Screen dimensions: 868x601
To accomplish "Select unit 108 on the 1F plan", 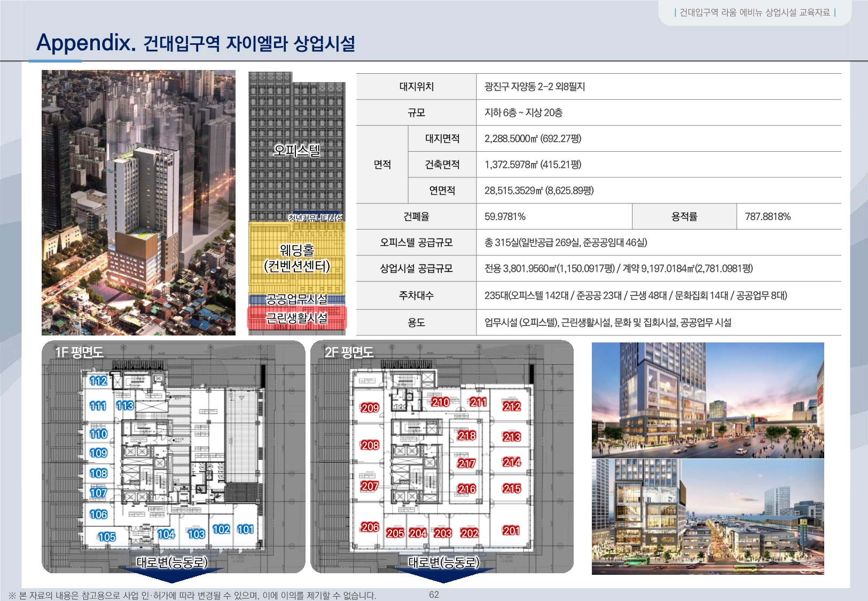I will tap(99, 473).
